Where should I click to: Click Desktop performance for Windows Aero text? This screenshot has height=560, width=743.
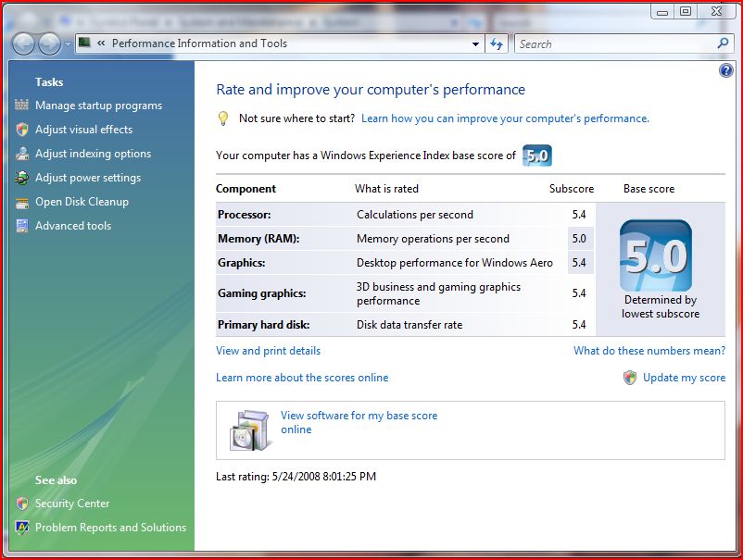[x=455, y=263]
